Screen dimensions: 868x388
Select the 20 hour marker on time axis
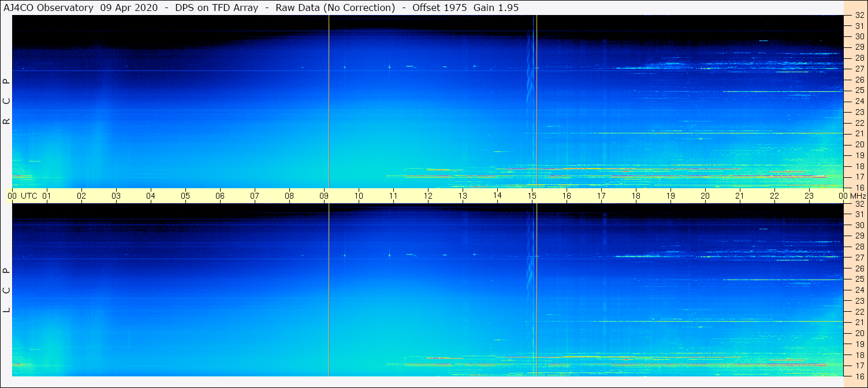705,196
